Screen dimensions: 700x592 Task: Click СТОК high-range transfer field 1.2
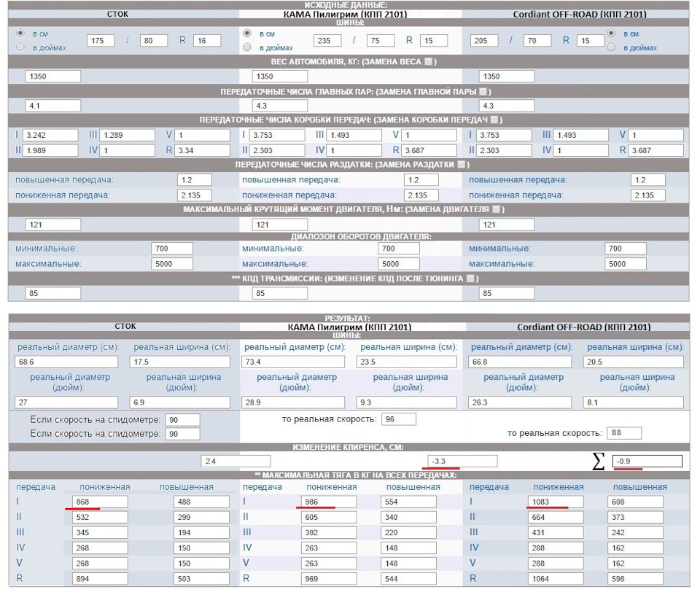pos(195,180)
